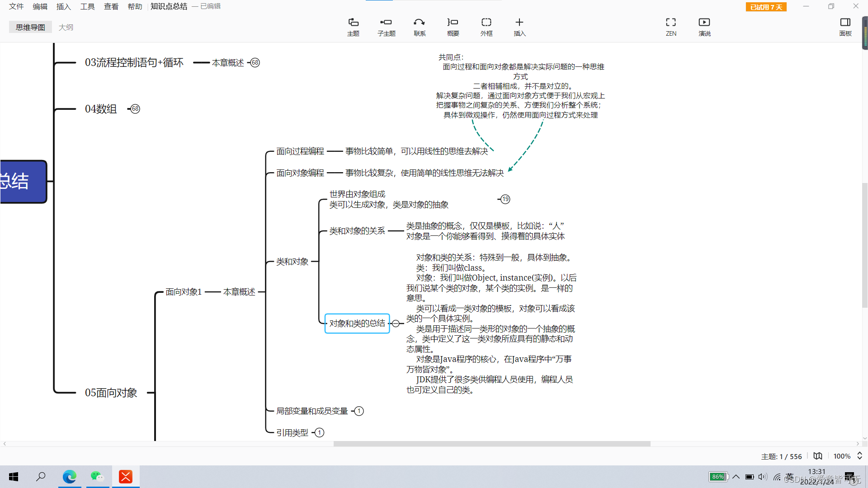Image resolution: width=868 pixels, height=488 pixels.
Task: Click the horizontal scrollbar thumb
Action: [x=492, y=444]
